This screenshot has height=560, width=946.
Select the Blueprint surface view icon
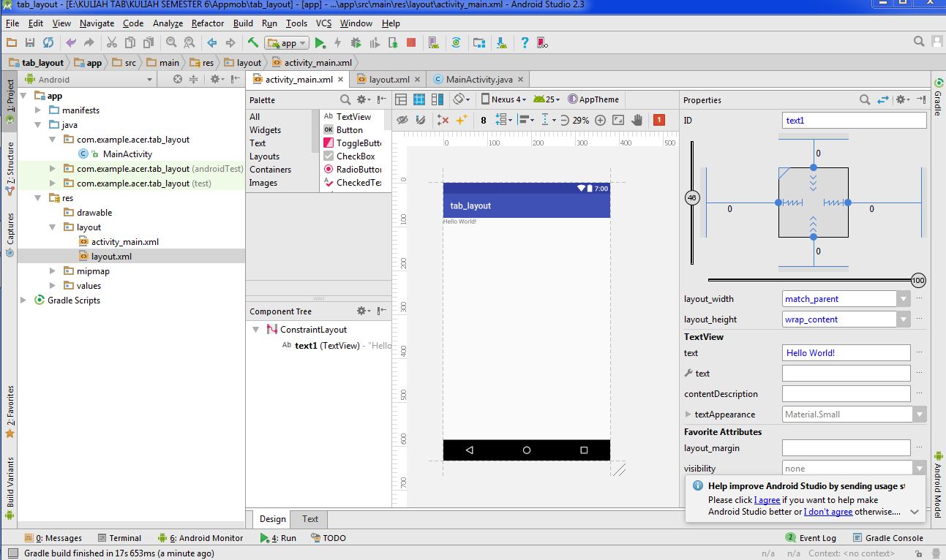(x=419, y=99)
